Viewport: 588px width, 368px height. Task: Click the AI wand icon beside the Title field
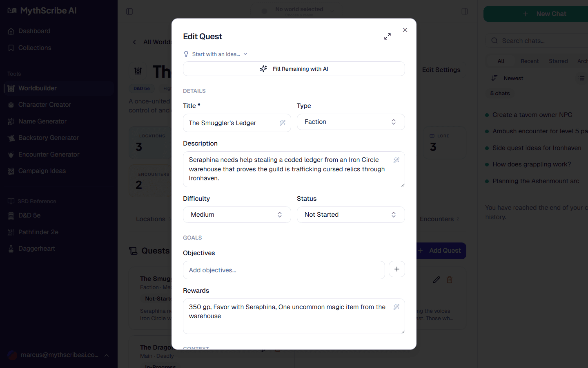tap(282, 123)
